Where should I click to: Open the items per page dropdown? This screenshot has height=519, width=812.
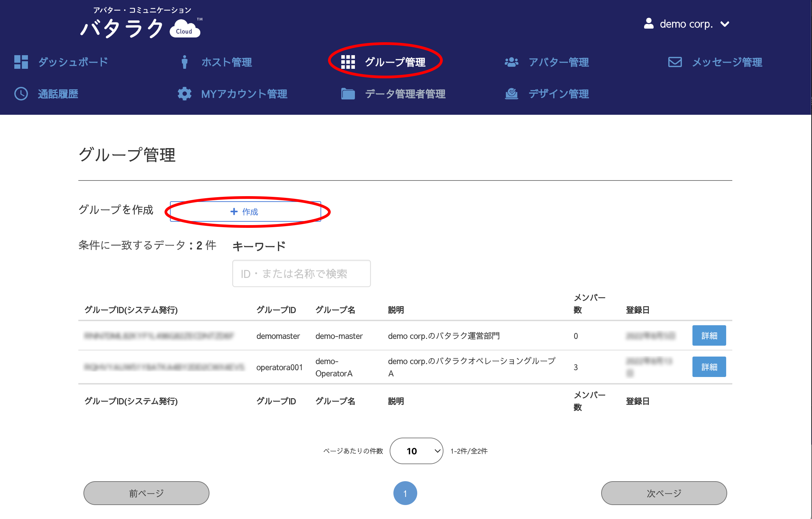tap(416, 451)
